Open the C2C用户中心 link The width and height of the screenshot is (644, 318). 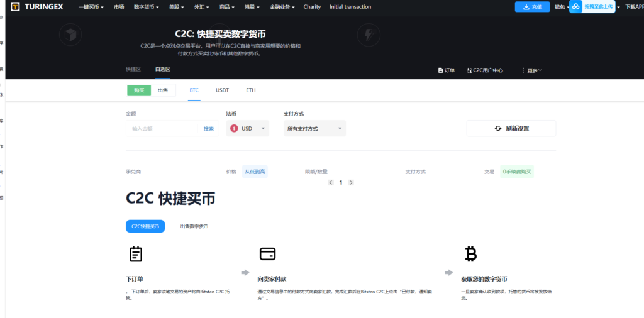[x=485, y=70]
